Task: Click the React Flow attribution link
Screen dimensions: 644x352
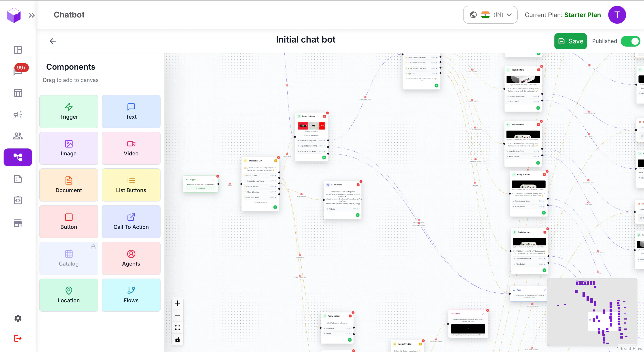Action: (631, 348)
